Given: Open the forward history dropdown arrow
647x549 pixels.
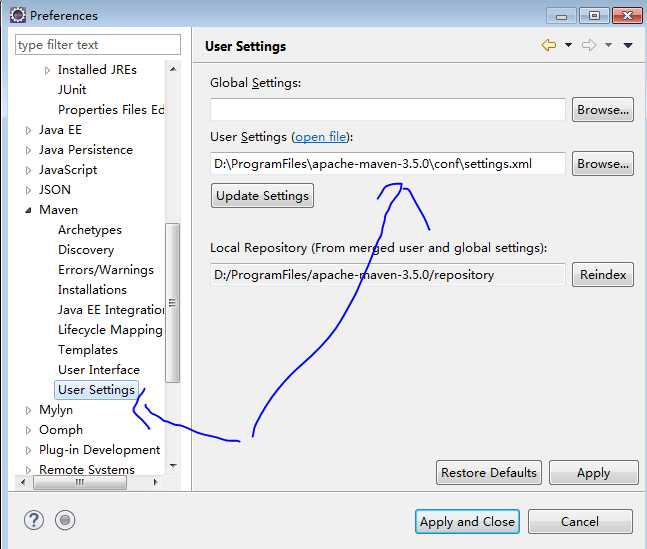Looking at the screenshot, I should (608, 45).
